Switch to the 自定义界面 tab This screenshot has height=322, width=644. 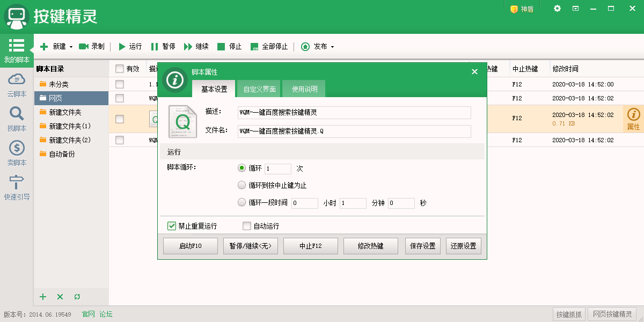coord(260,89)
